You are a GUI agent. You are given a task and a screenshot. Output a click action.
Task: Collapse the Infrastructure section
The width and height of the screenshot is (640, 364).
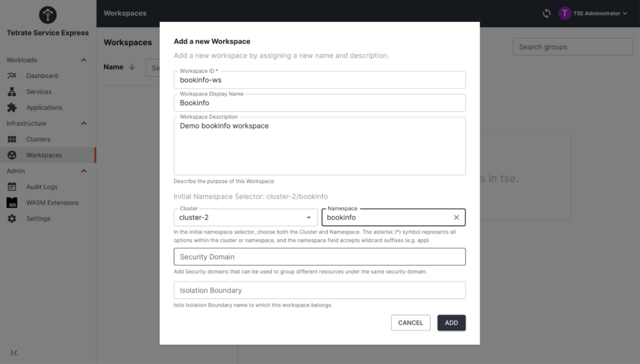[84, 124]
